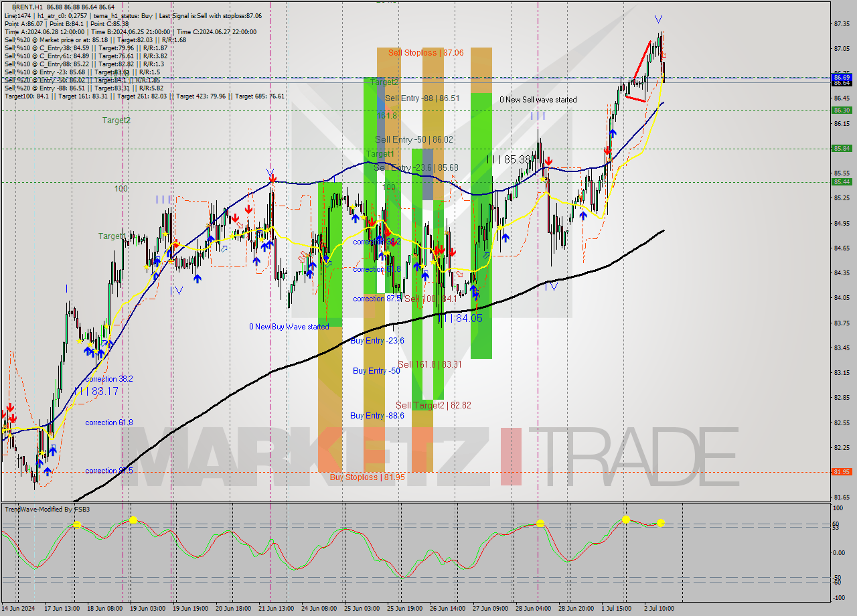Click the 'Sell Target2 | 82.82' label
Screen dimensions: 857x616
tap(433, 405)
